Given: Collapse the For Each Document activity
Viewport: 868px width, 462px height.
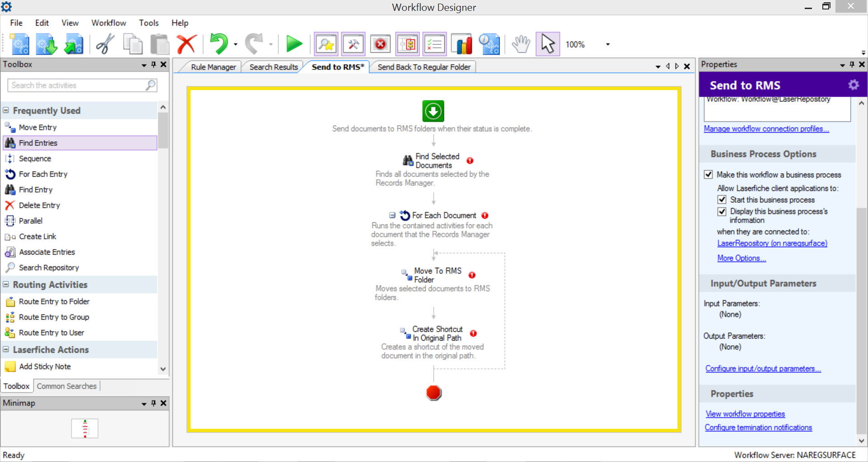Looking at the screenshot, I should pos(392,215).
